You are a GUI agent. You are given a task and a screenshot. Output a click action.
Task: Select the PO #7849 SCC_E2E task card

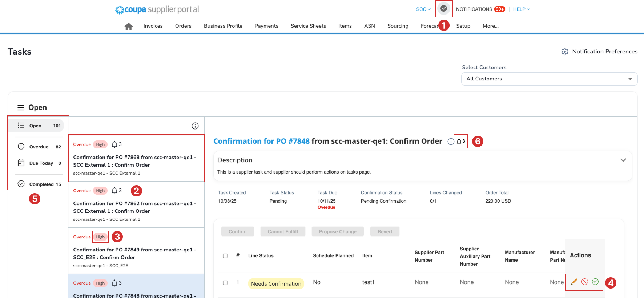pyautogui.click(x=136, y=251)
